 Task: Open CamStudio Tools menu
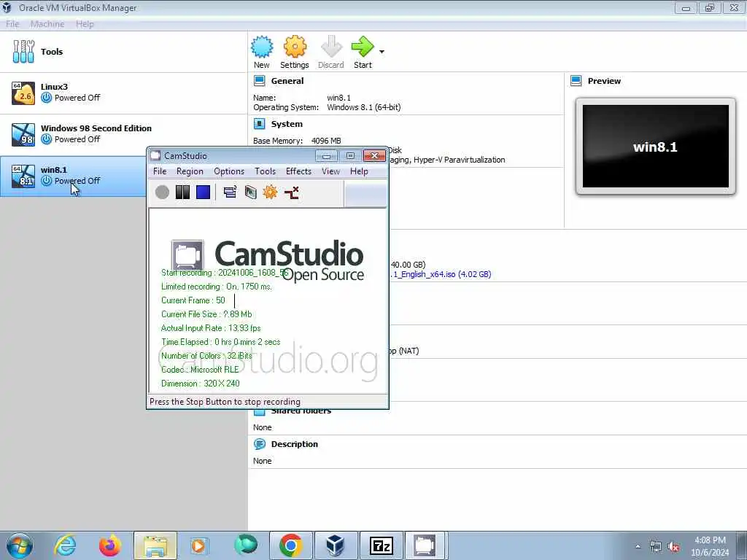point(265,171)
